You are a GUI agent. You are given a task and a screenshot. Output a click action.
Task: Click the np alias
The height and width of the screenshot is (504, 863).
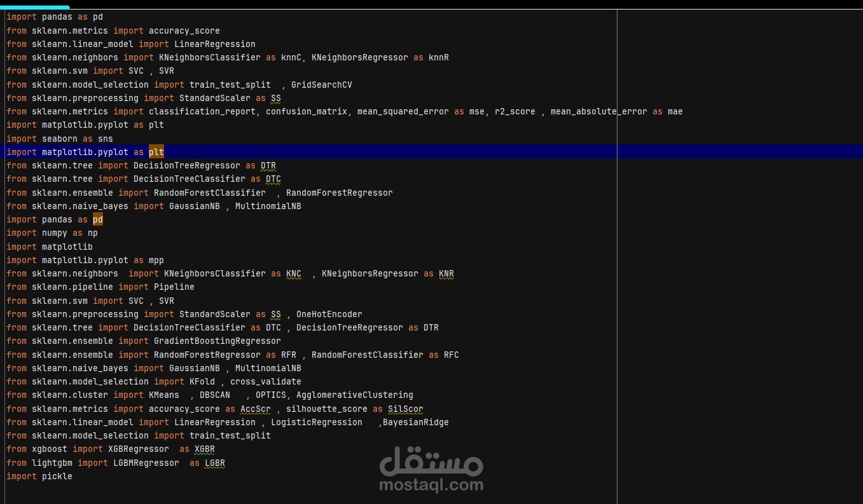93,233
